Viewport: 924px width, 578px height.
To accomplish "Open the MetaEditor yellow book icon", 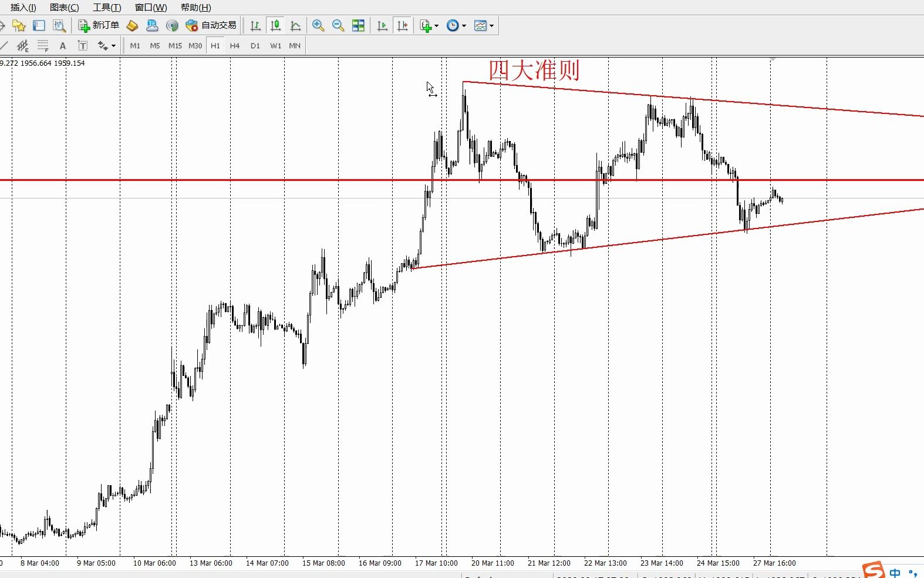I will [x=132, y=26].
